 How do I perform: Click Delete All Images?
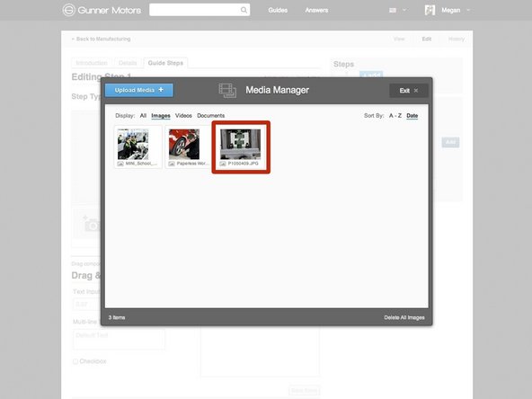click(404, 317)
